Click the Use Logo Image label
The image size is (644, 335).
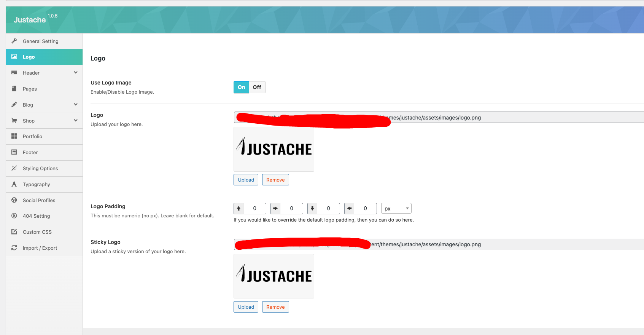pos(111,83)
